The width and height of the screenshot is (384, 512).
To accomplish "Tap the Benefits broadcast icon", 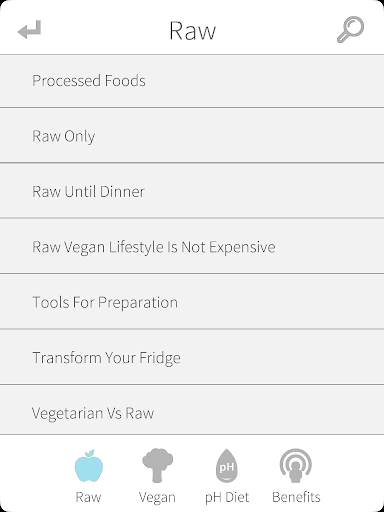I will [296, 466].
